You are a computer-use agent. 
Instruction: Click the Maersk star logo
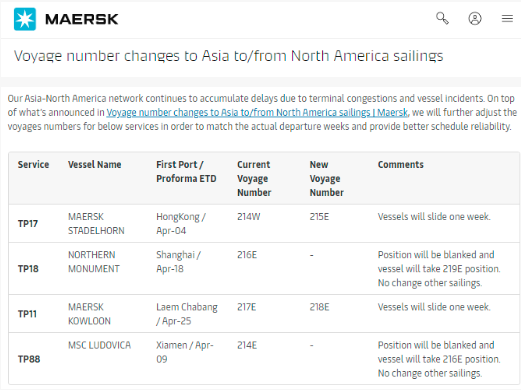(25, 19)
